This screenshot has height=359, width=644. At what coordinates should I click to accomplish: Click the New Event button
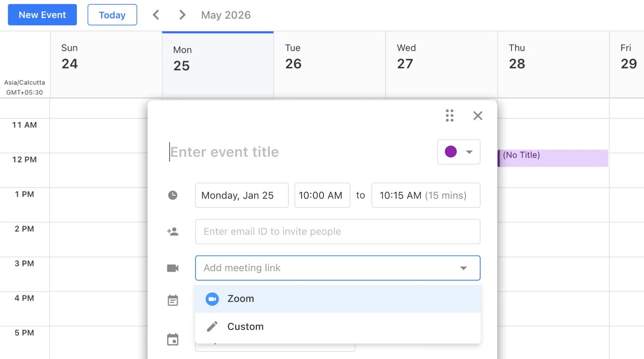click(x=42, y=15)
